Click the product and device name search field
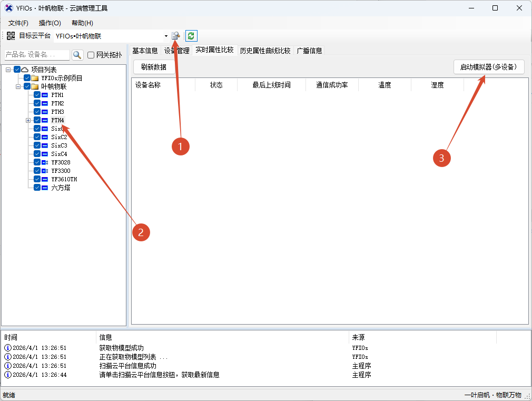532x401 pixels. click(36, 55)
